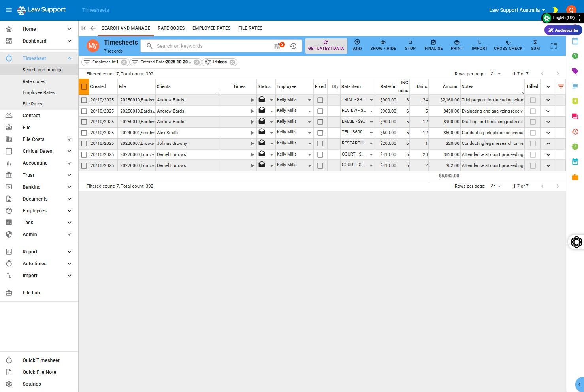
Task: Click the reset search history icon
Action: pos(293,46)
